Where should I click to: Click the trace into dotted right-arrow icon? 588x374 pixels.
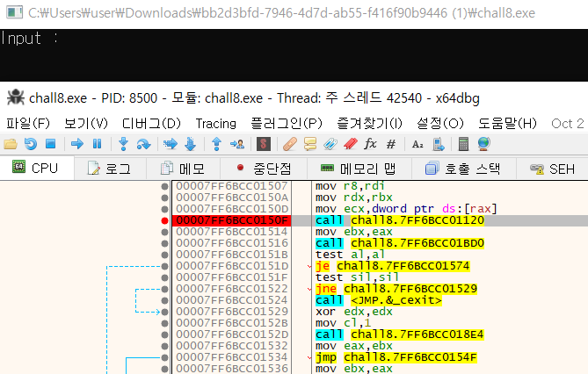tap(171, 144)
